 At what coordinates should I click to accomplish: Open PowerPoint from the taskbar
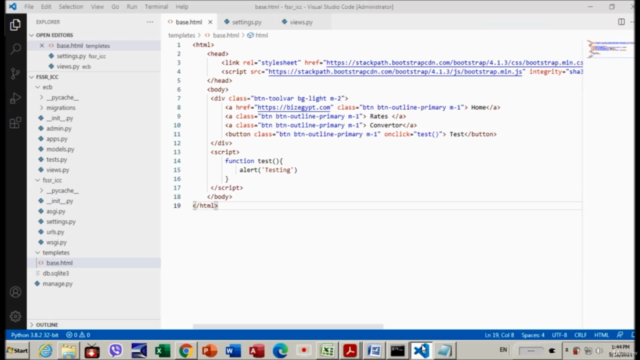click(210, 351)
